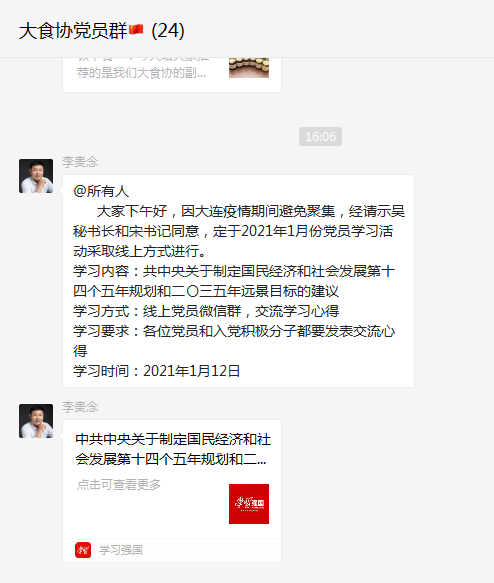Open the partially visible shared article card
Viewport: 494px width, 583px height.
[x=172, y=74]
